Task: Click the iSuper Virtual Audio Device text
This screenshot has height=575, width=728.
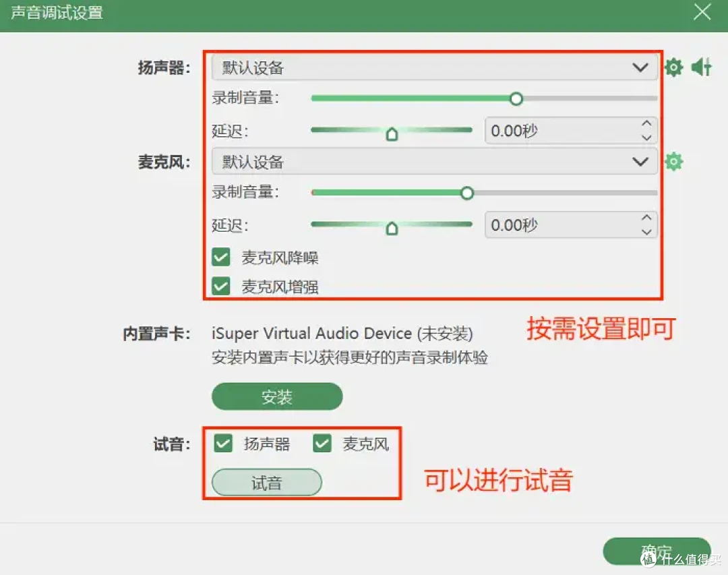Action: pos(342,334)
